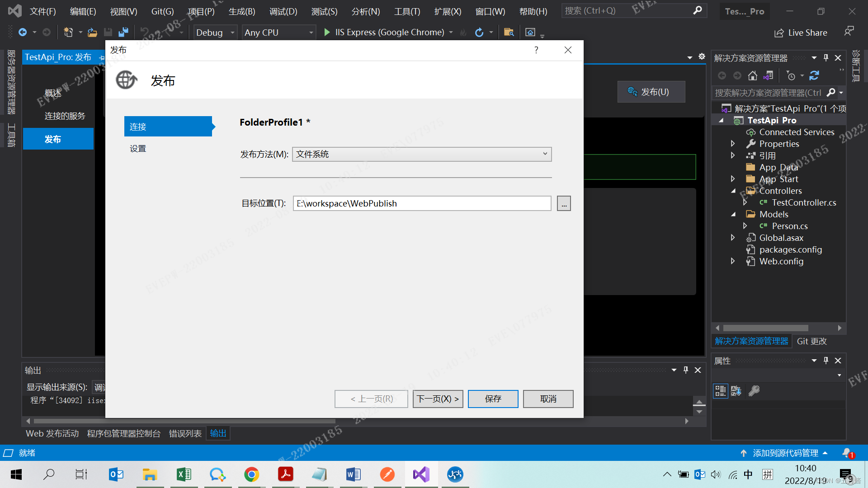This screenshot has height=488, width=868.
Task: Click the 保存 button
Action: coord(493,399)
